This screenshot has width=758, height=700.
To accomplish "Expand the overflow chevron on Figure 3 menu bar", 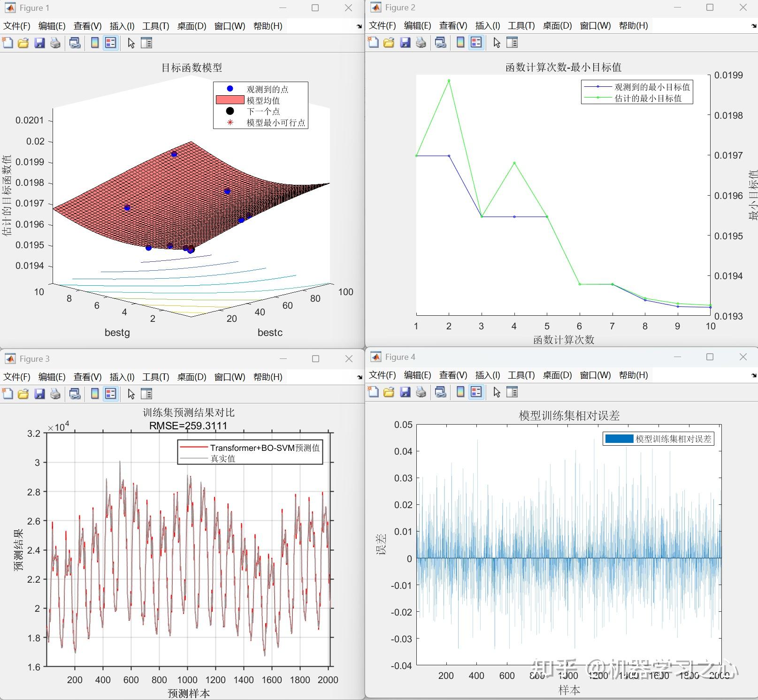I will pos(360,377).
